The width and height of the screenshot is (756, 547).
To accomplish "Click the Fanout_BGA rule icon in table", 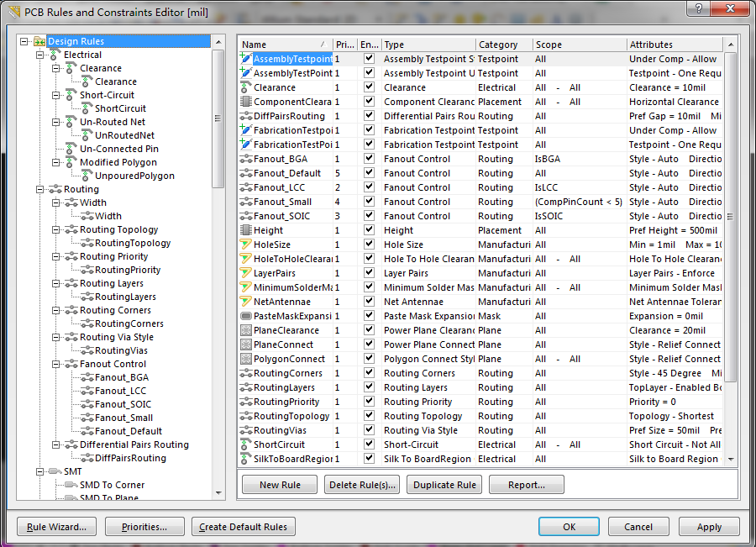I will [246, 159].
